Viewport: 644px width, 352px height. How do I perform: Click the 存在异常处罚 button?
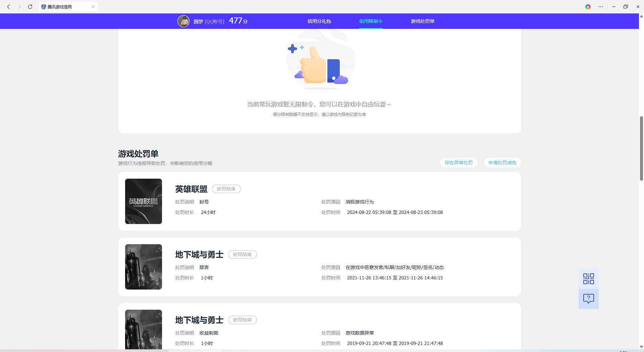459,163
